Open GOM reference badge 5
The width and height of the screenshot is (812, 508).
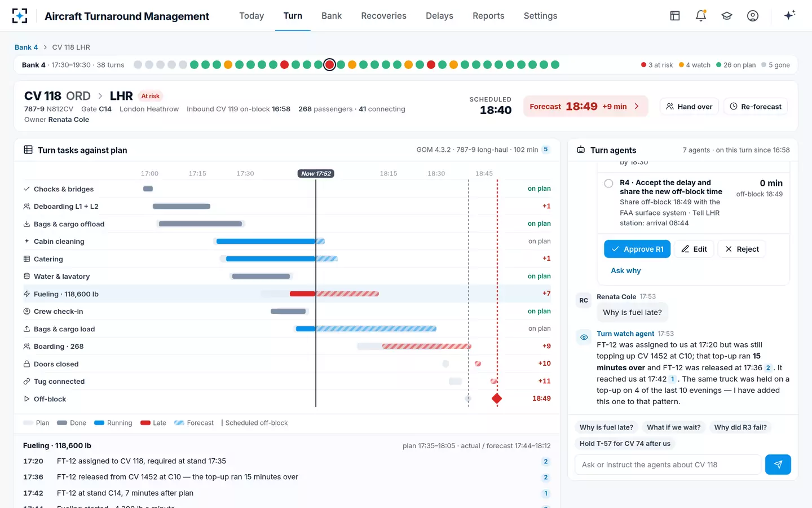coord(545,150)
